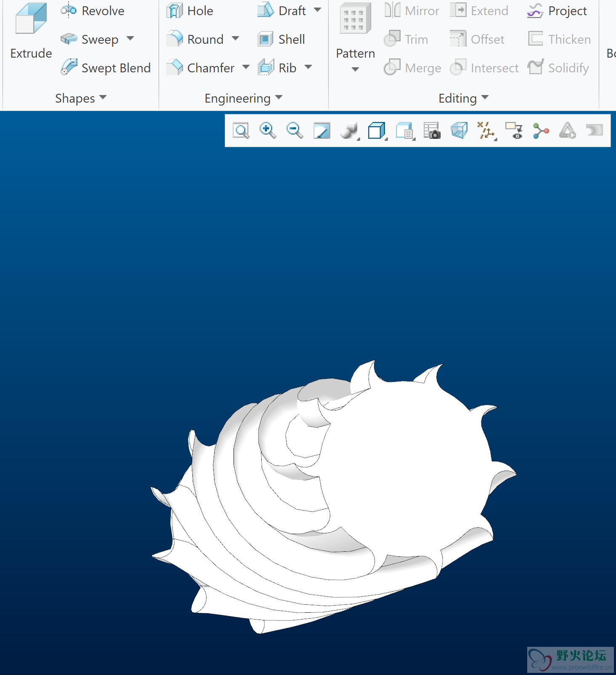Toggle annotation display eye icon

(514, 131)
